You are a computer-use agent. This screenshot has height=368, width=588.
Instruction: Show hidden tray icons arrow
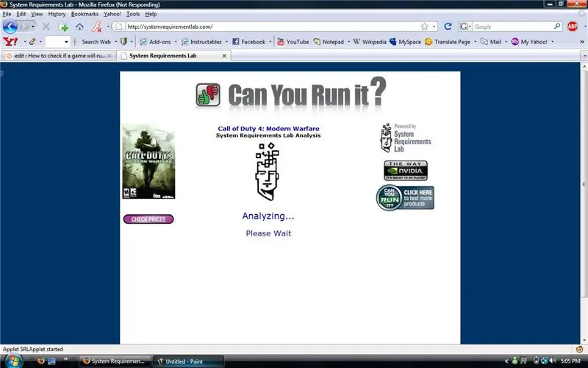click(506, 361)
